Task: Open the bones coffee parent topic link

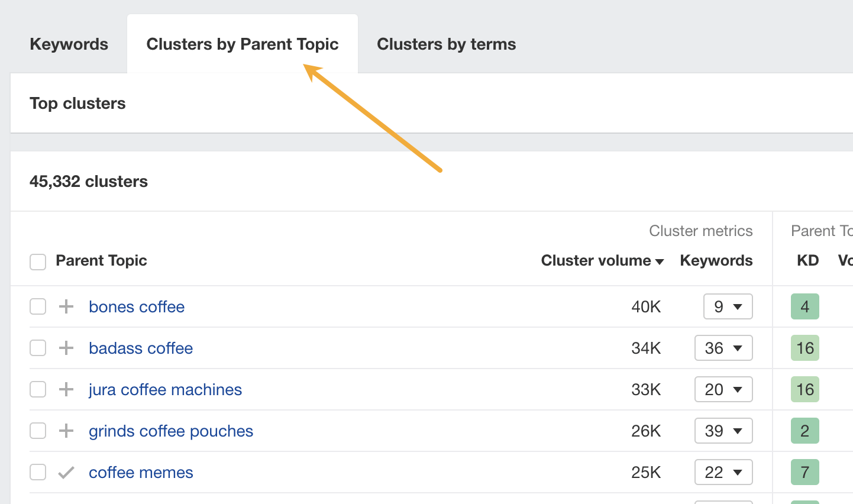Action: pyautogui.click(x=137, y=306)
